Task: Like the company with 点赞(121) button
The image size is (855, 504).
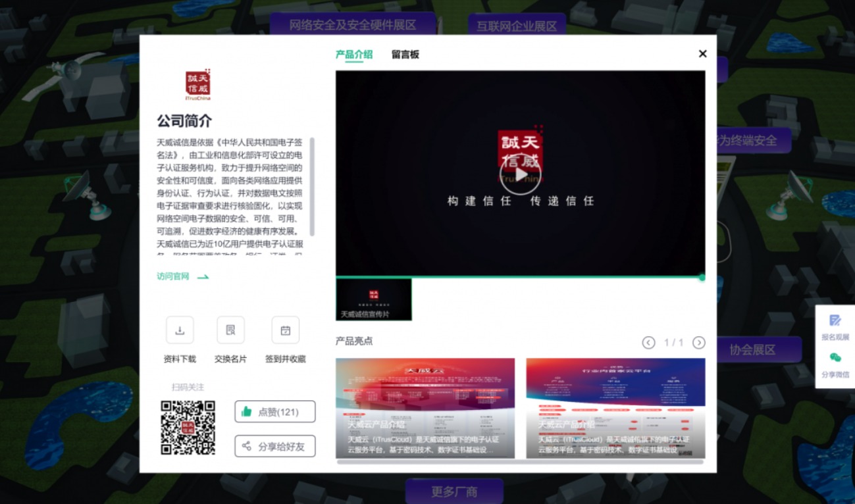Action: 275,412
